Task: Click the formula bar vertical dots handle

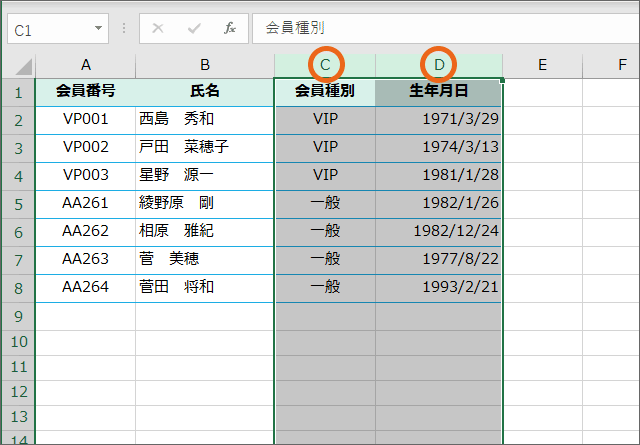Action: coord(124,28)
